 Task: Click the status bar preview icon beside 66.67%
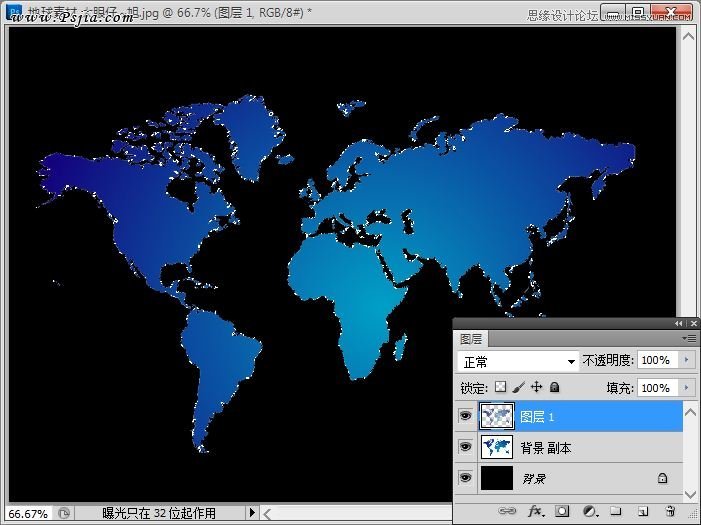(x=64, y=513)
